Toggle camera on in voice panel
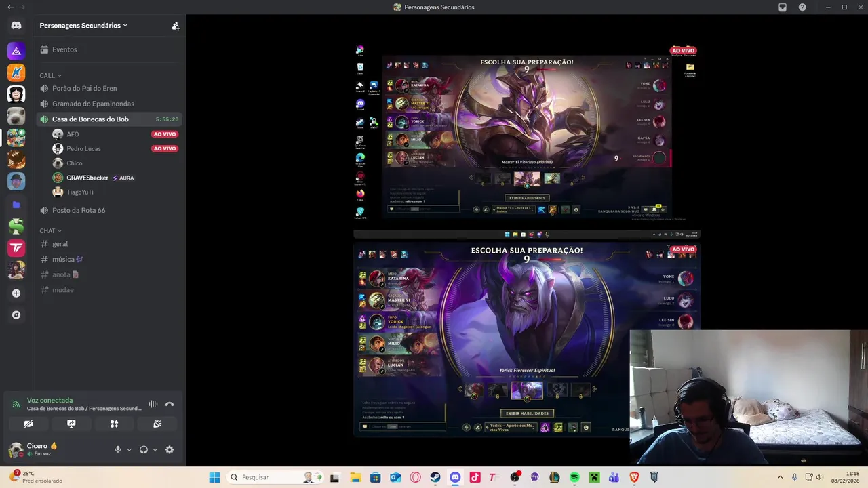Viewport: 868px width, 488px height. point(28,424)
